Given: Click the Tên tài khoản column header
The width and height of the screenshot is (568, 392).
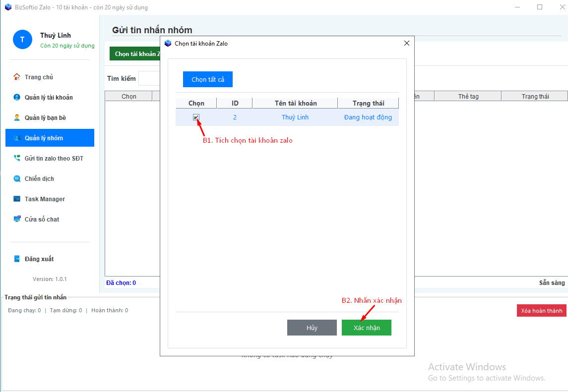Looking at the screenshot, I should pyautogui.click(x=295, y=103).
